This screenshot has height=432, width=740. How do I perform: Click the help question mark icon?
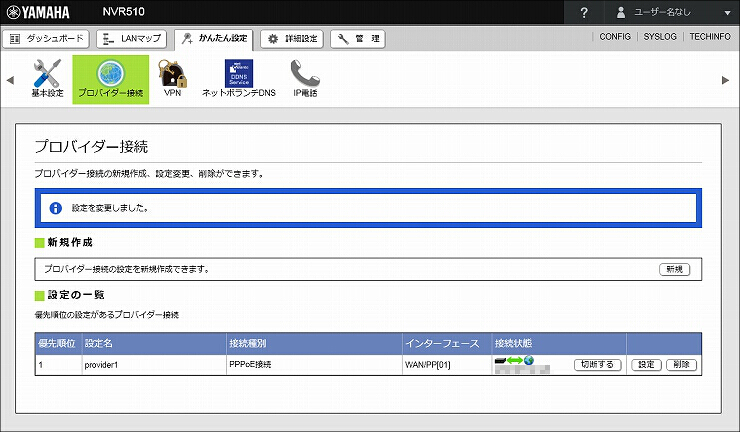(x=584, y=13)
